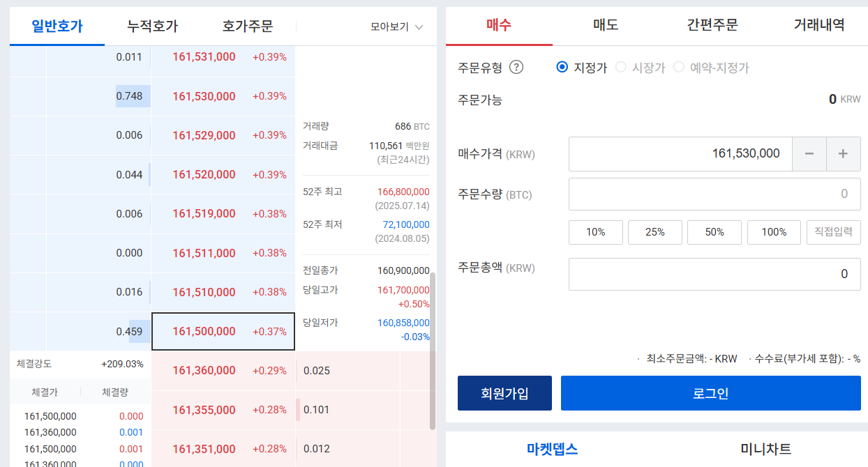Click the order type help question-mark icon
Image resolution: width=868 pixels, height=467 pixels.
click(x=516, y=68)
